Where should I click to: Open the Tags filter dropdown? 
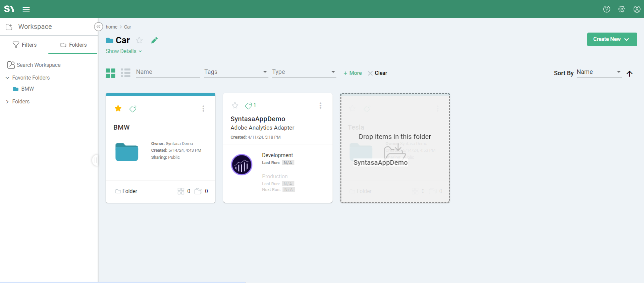236,72
